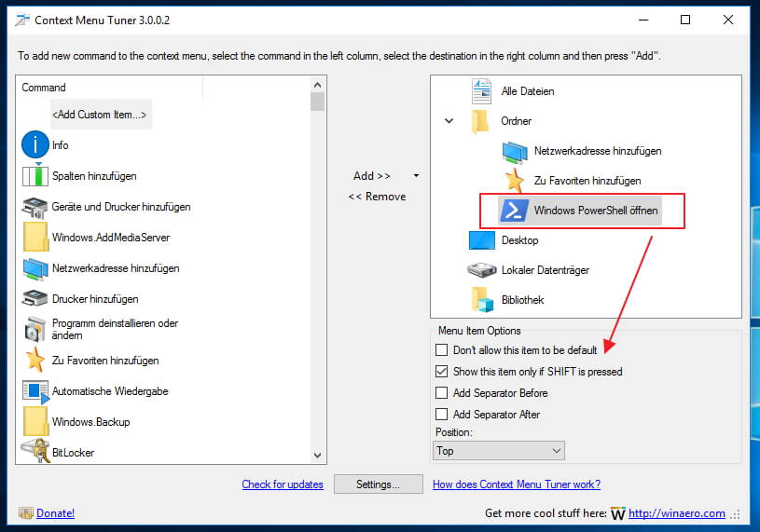The image size is (760, 532).
Task: Select the BitLocker command text
Action: pyautogui.click(x=73, y=453)
